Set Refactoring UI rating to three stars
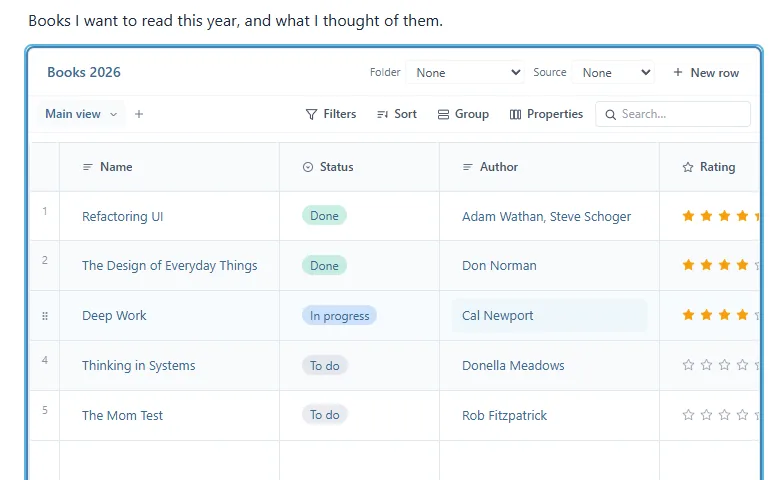Screen dimensions: 780x480 pos(724,215)
